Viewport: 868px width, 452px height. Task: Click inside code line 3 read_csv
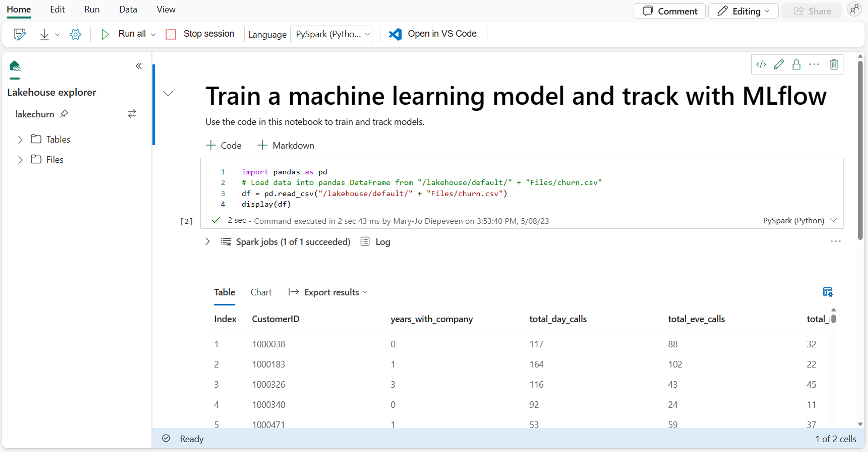374,193
